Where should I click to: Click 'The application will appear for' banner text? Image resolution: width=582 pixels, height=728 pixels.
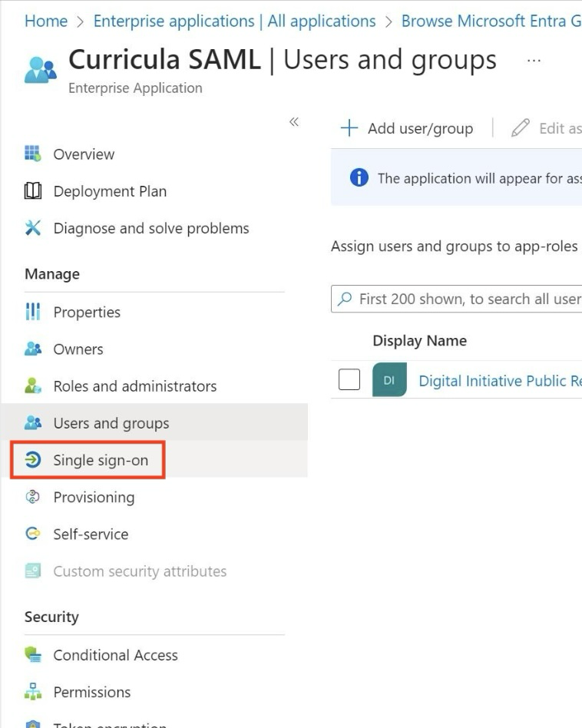[x=479, y=178]
